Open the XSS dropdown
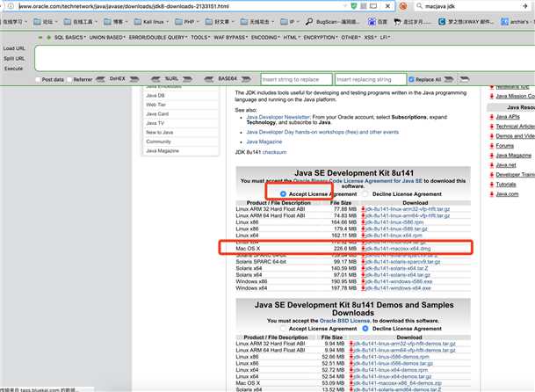The height and width of the screenshot is (392, 535). (x=370, y=37)
